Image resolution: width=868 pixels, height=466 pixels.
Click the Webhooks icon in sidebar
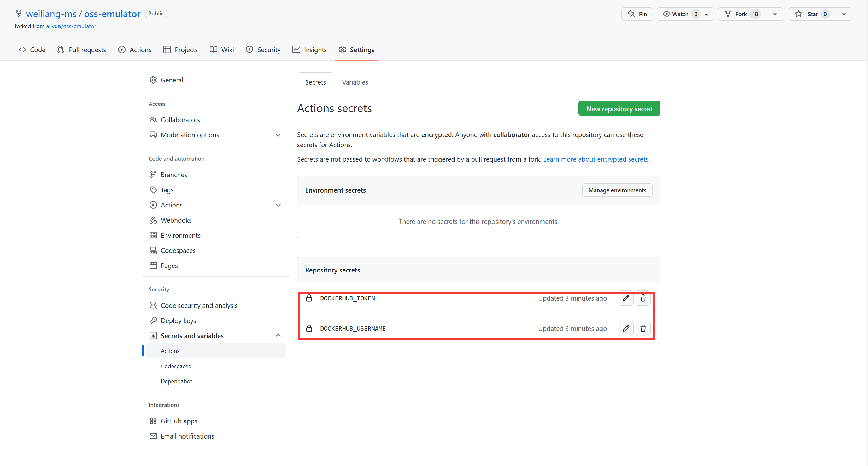tap(153, 220)
